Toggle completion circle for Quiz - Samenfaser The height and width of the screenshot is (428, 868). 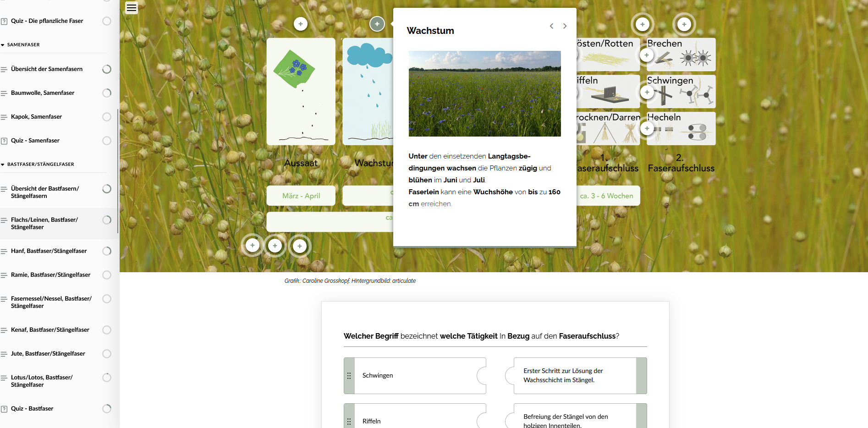coord(107,141)
